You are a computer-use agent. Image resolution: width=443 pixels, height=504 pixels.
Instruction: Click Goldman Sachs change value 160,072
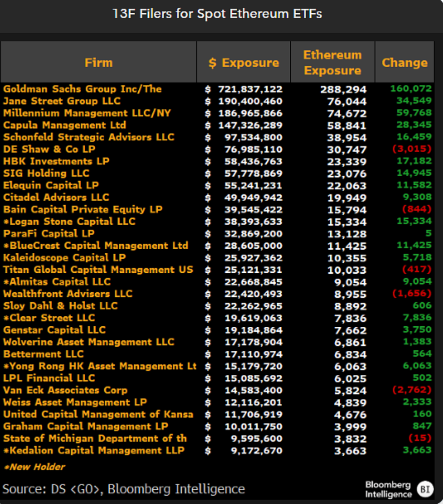point(411,88)
